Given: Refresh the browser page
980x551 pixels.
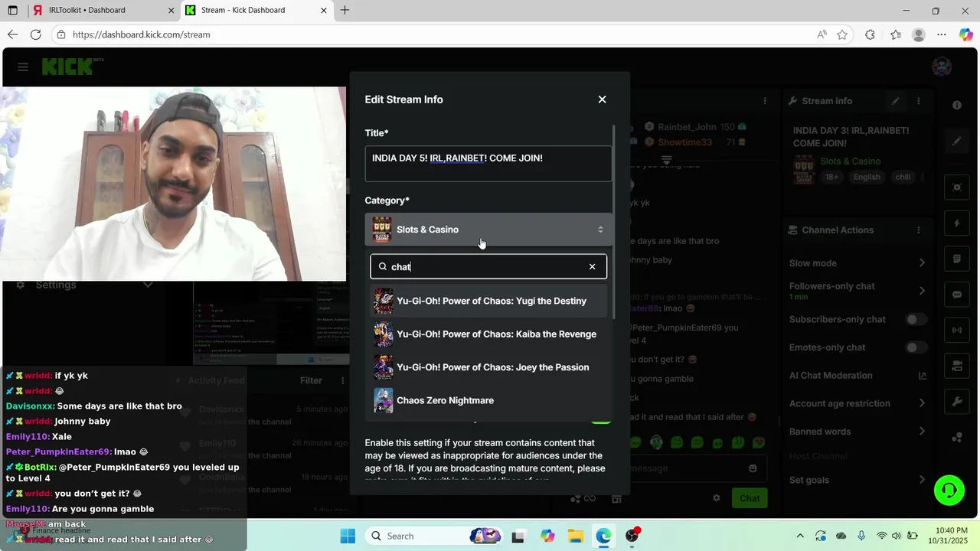Looking at the screenshot, I should pyautogui.click(x=35, y=34).
